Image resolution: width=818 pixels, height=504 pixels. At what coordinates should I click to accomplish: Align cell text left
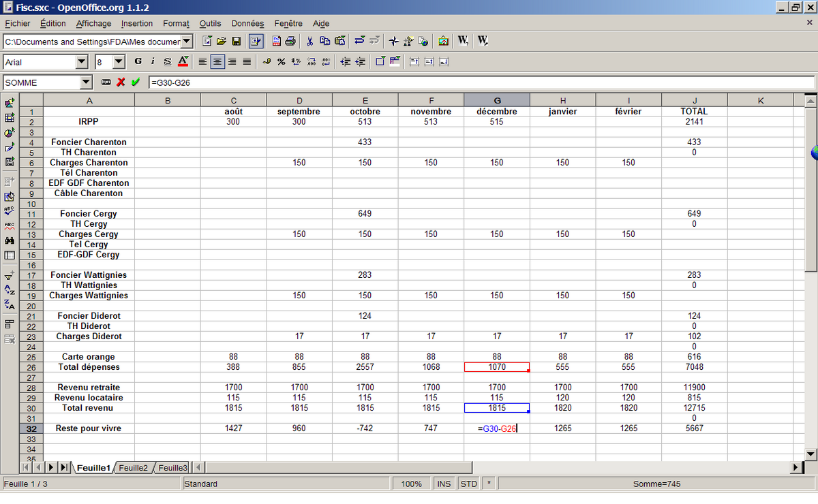[x=202, y=61]
